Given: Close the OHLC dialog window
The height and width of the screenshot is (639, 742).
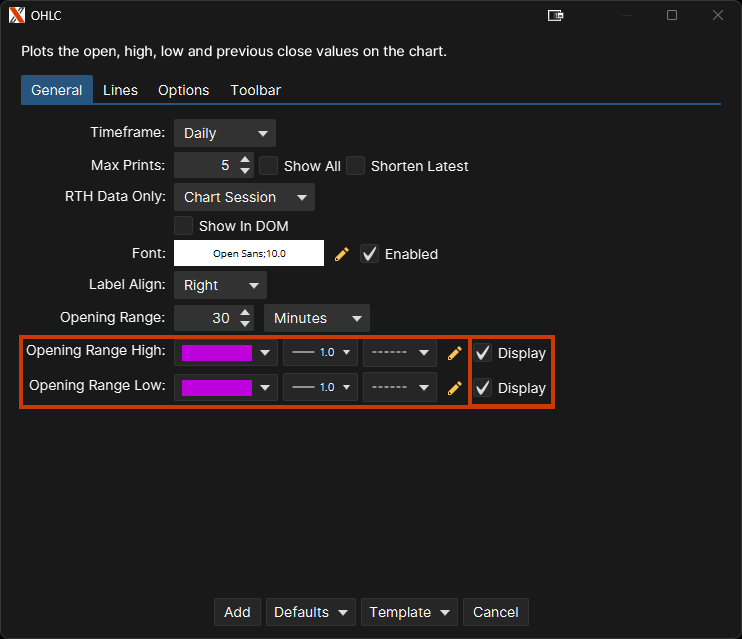Looking at the screenshot, I should point(717,15).
